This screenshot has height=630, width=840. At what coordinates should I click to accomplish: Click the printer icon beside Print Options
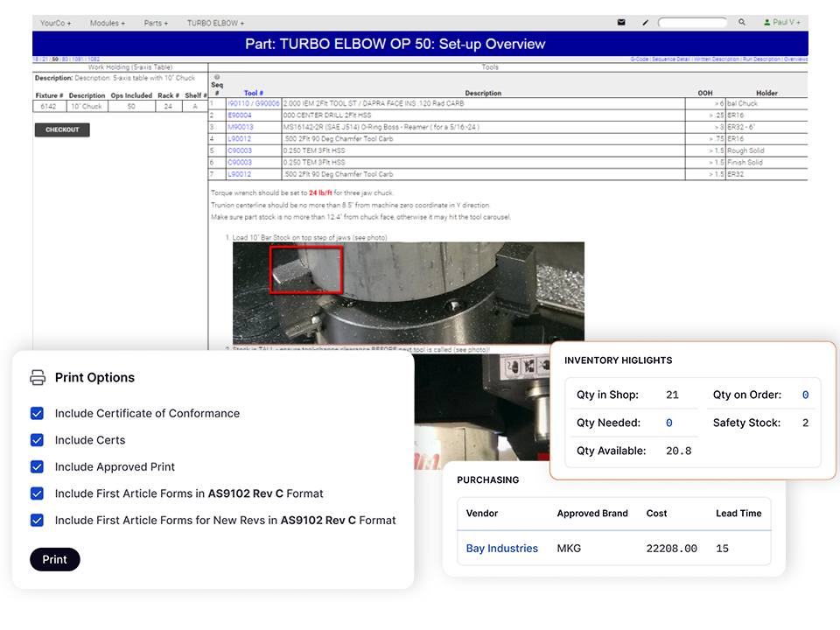38,378
